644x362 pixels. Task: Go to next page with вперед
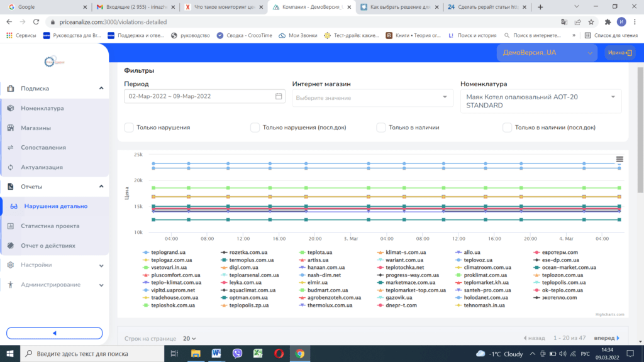pyautogui.click(x=607, y=338)
